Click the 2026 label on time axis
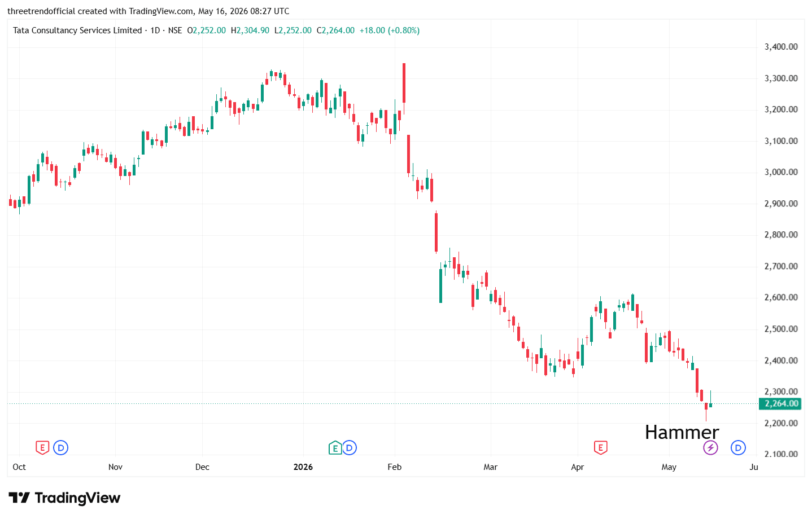 (x=303, y=467)
